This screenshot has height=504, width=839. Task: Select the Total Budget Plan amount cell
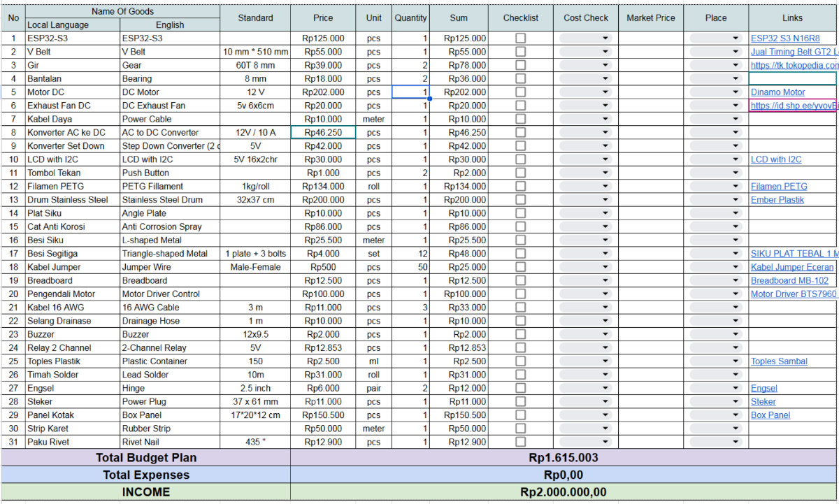(x=564, y=458)
